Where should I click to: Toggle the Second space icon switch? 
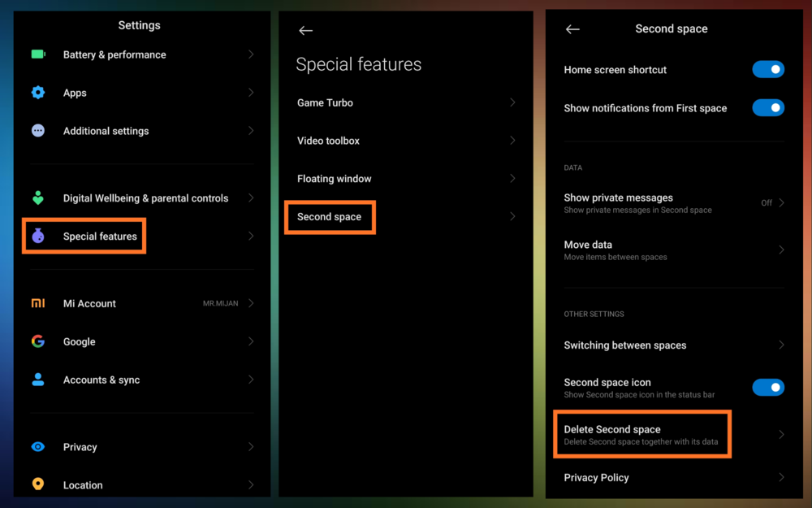point(767,388)
